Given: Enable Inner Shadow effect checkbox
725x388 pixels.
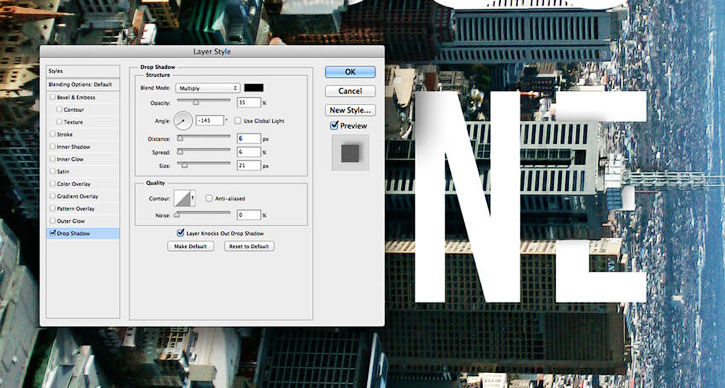Looking at the screenshot, I should 53,147.
